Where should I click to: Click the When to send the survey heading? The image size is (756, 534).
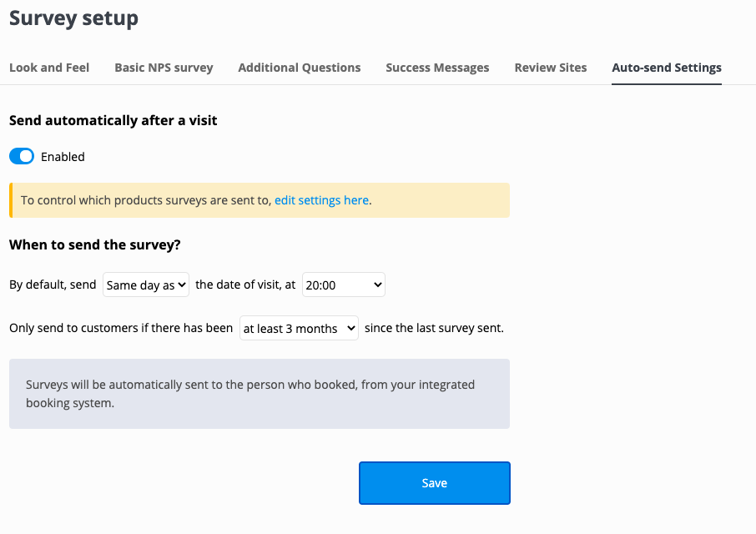coord(95,244)
